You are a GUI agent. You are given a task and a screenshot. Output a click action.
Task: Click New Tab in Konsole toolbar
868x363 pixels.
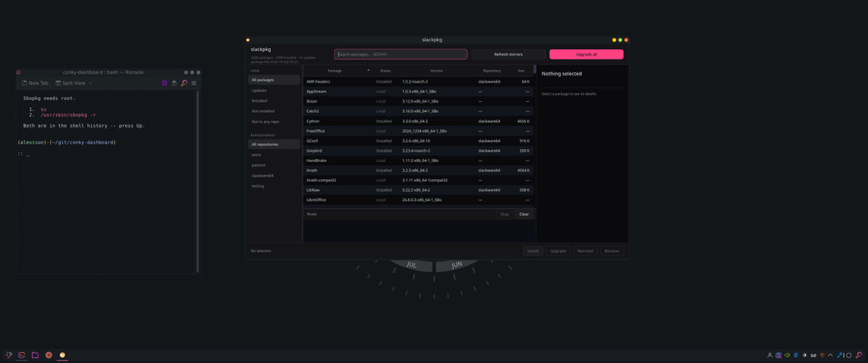pyautogui.click(x=35, y=83)
